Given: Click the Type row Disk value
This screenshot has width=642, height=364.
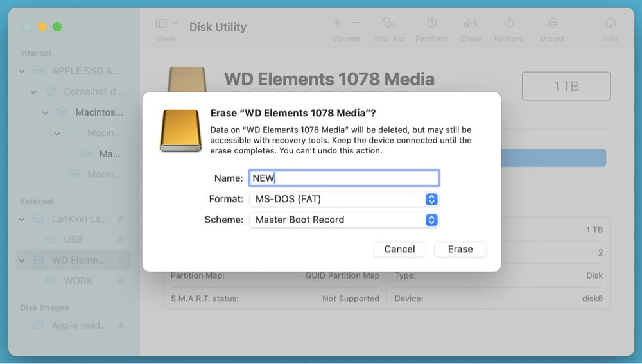Looking at the screenshot, I should click(x=594, y=275).
